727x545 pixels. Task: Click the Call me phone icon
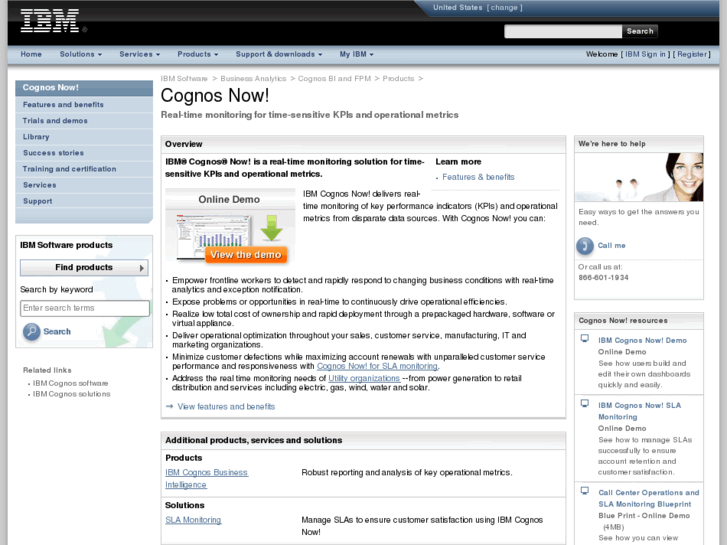click(585, 245)
